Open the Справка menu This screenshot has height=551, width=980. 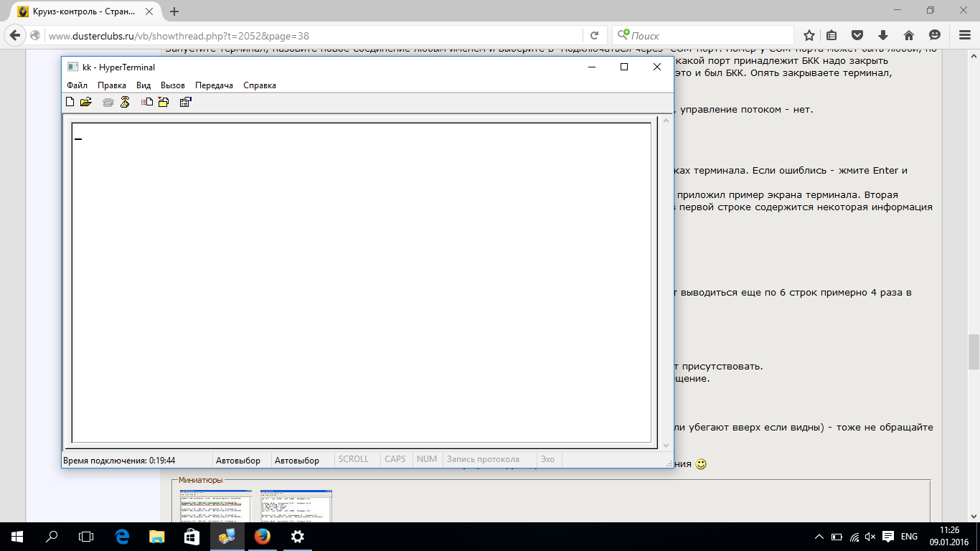click(x=260, y=85)
